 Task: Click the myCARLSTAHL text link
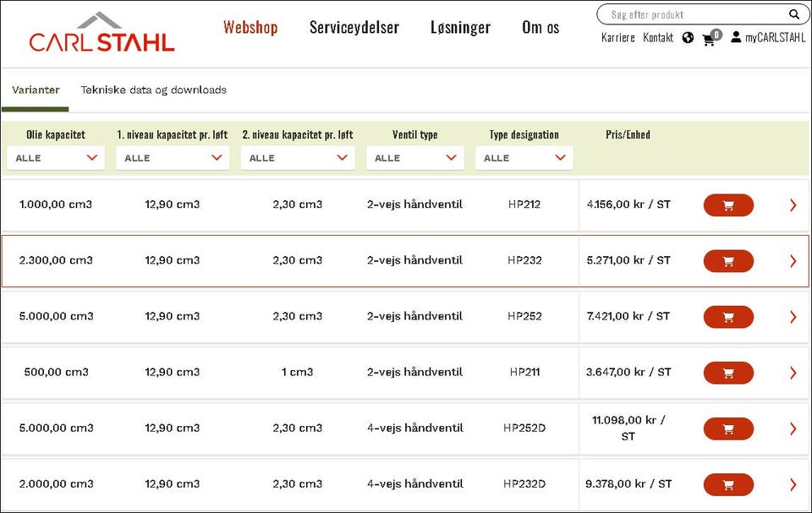(776, 38)
